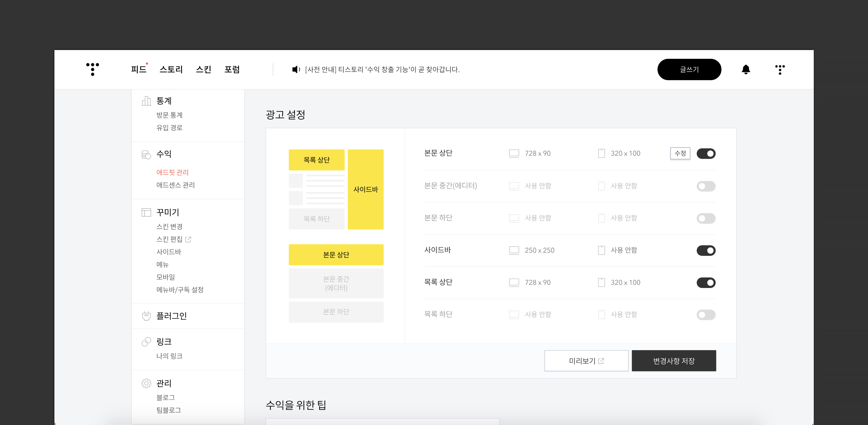Open the profile menu dots icon

click(x=780, y=70)
